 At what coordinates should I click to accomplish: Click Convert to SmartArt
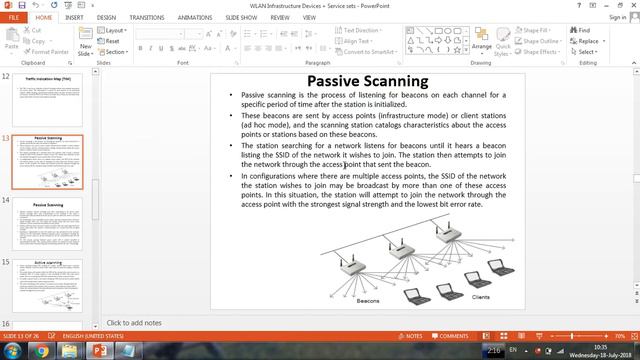pos(367,52)
